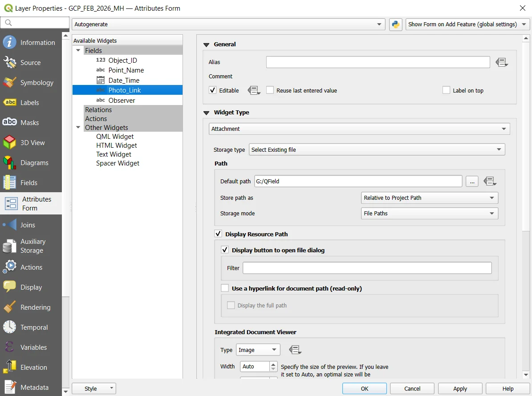Check Use a hyperlink for document path

point(225,288)
